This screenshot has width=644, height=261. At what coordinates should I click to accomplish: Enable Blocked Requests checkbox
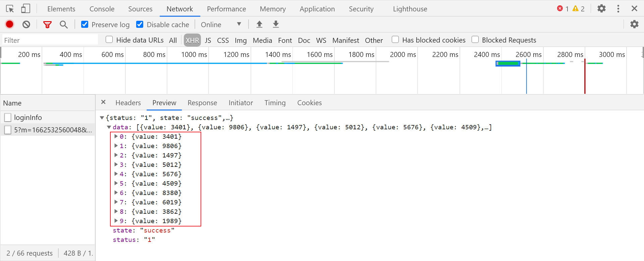[x=475, y=40]
